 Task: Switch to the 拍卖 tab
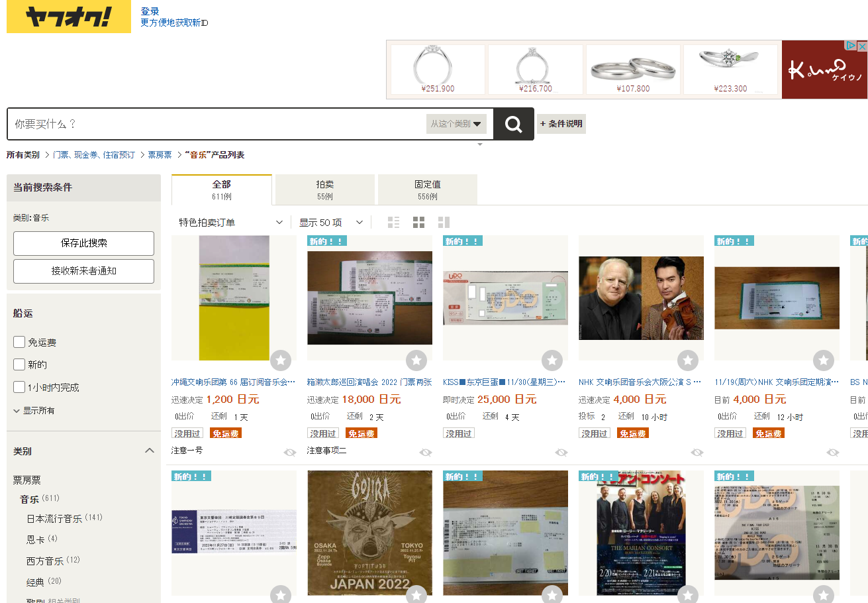click(324, 190)
